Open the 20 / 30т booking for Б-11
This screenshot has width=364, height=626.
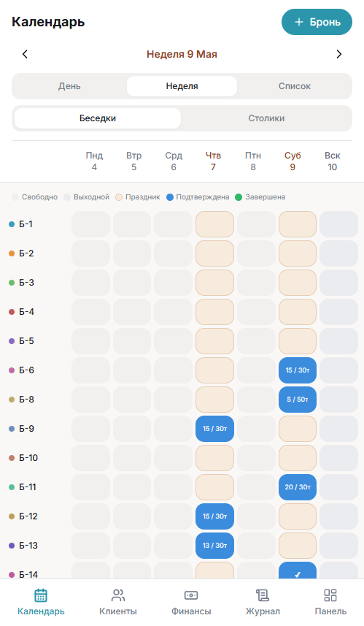tap(298, 487)
